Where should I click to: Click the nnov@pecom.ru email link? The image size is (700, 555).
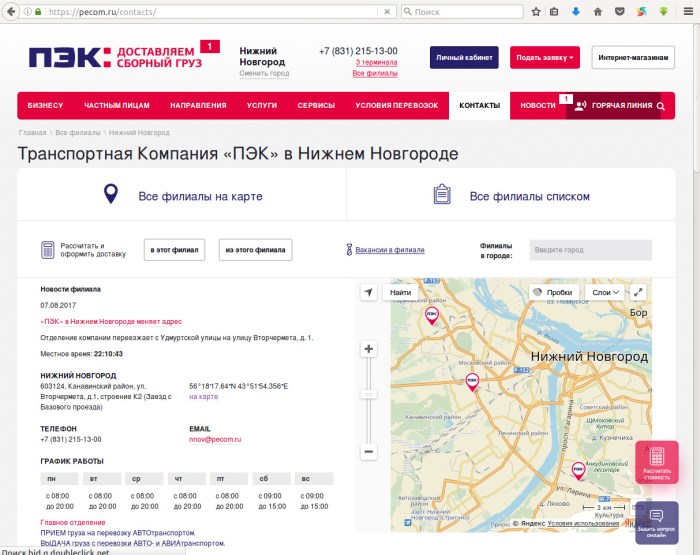point(215,439)
